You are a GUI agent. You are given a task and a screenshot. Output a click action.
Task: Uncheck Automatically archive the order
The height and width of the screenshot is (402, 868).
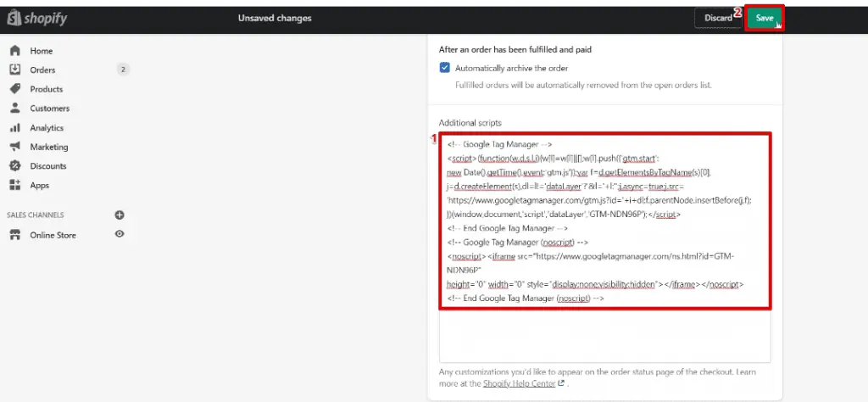tap(444, 68)
